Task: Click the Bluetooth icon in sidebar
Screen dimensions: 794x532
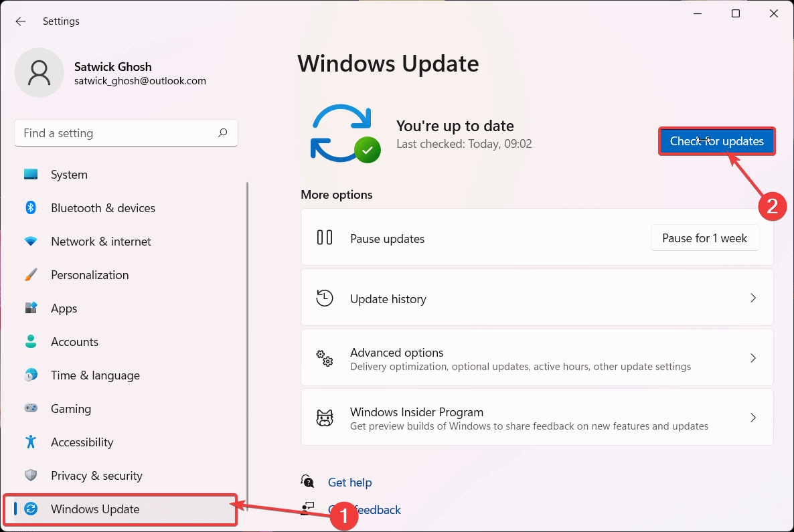Action: coord(31,207)
